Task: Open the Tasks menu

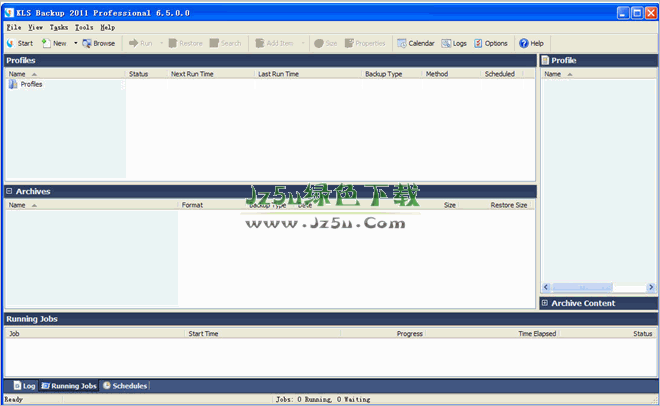Action: 59,27
